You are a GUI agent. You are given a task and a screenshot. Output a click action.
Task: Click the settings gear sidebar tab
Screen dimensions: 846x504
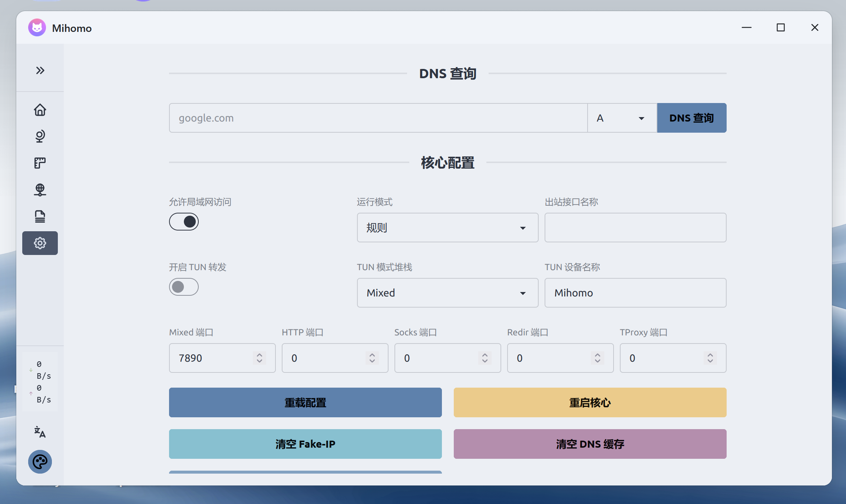tap(40, 243)
